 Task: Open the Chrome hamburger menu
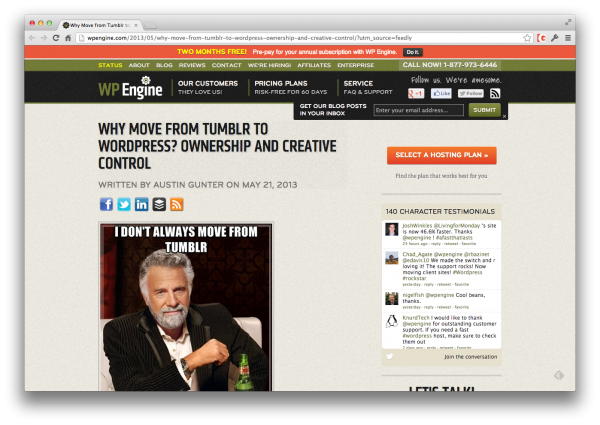click(x=568, y=38)
